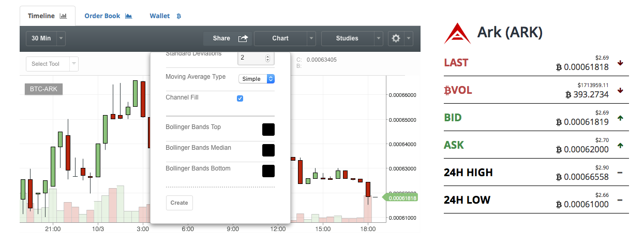Click the BVOL label
This screenshot has width=644, height=242.
point(458,90)
